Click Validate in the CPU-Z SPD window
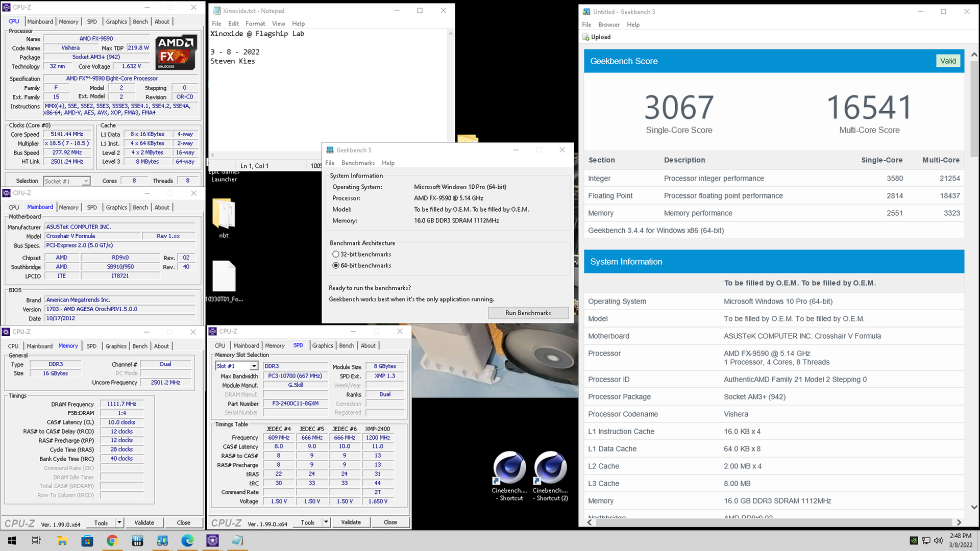The image size is (980, 551). click(x=351, y=522)
